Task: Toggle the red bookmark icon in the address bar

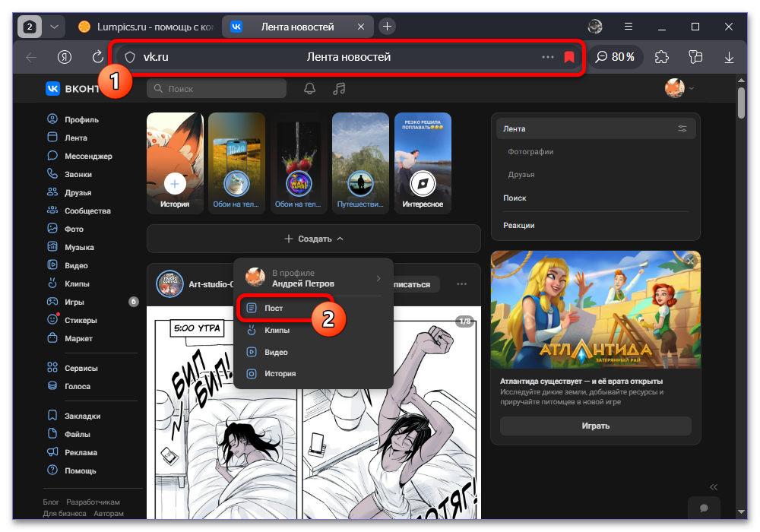Action: click(x=569, y=57)
